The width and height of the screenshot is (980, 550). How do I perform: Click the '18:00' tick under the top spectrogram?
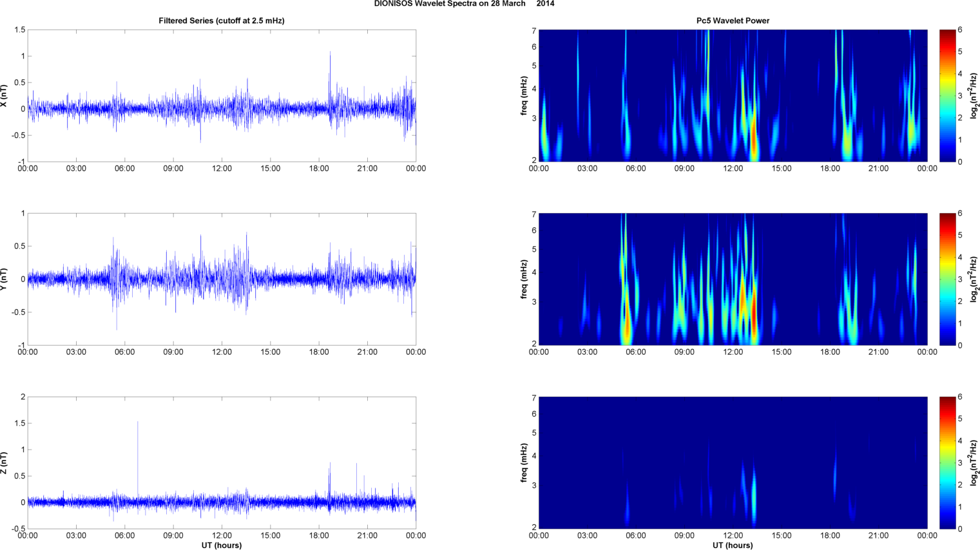830,169
